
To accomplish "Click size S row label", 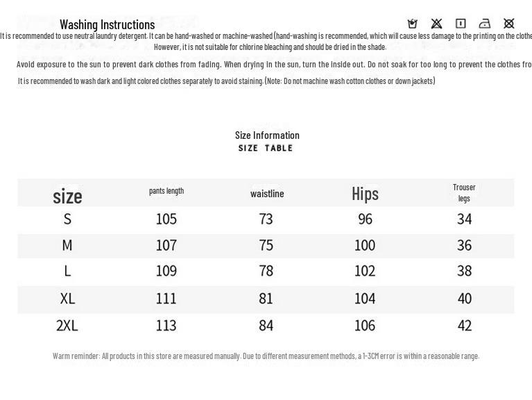I will click(67, 219).
